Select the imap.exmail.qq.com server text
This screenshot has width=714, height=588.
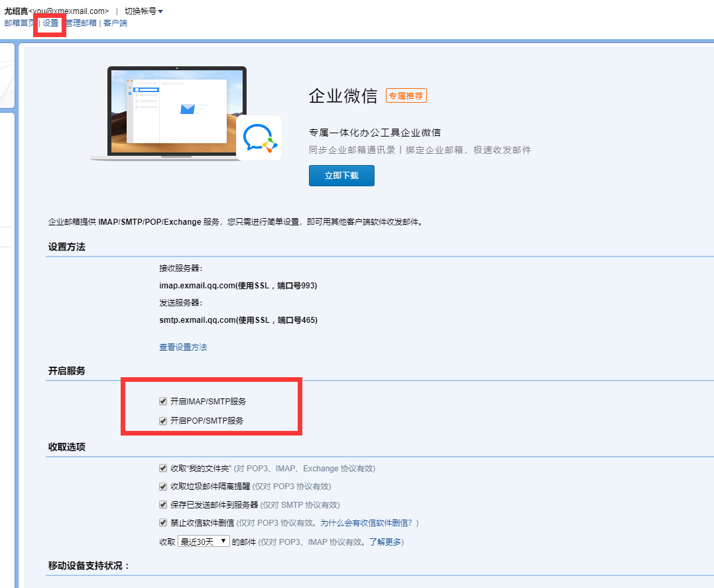point(238,286)
